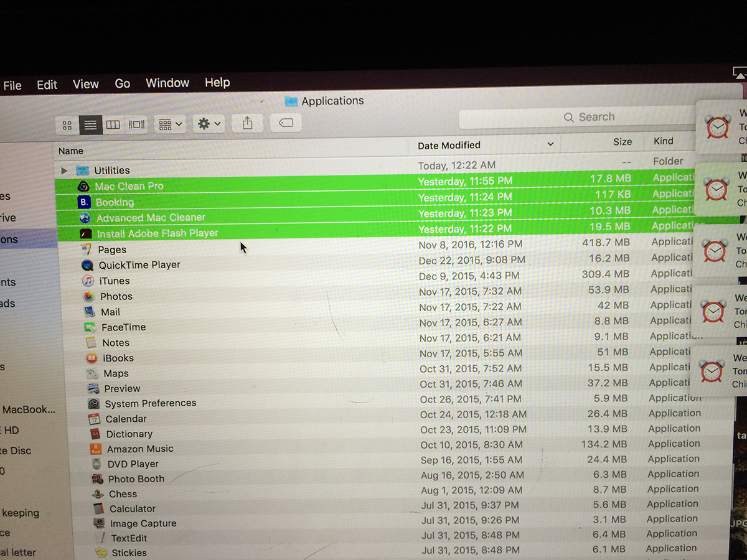The width and height of the screenshot is (747, 560).
Task: Open the Action gear menu
Action: coord(209,124)
